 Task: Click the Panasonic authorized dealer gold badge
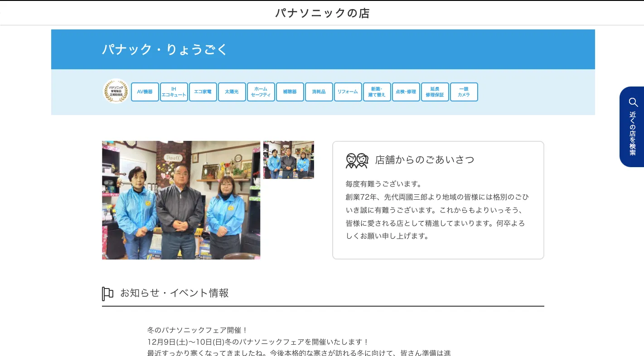tap(116, 91)
